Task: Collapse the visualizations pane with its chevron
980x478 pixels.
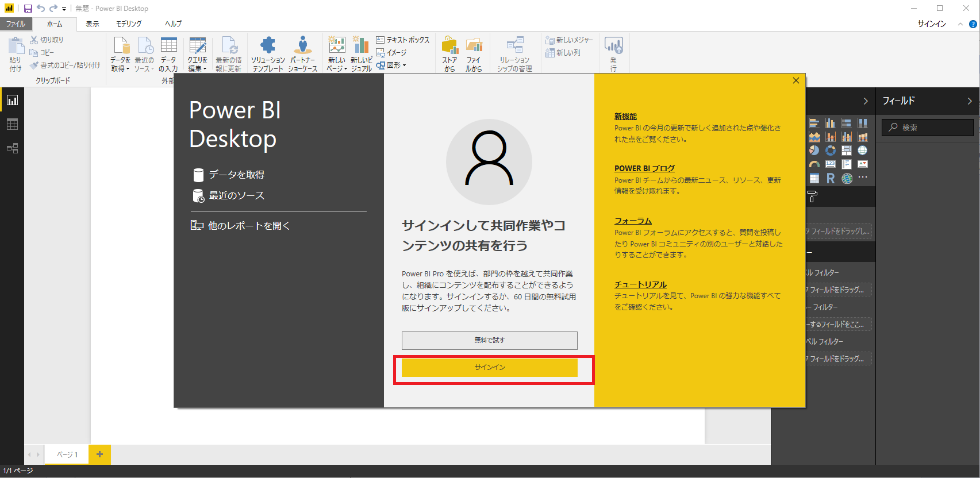Action: click(866, 101)
